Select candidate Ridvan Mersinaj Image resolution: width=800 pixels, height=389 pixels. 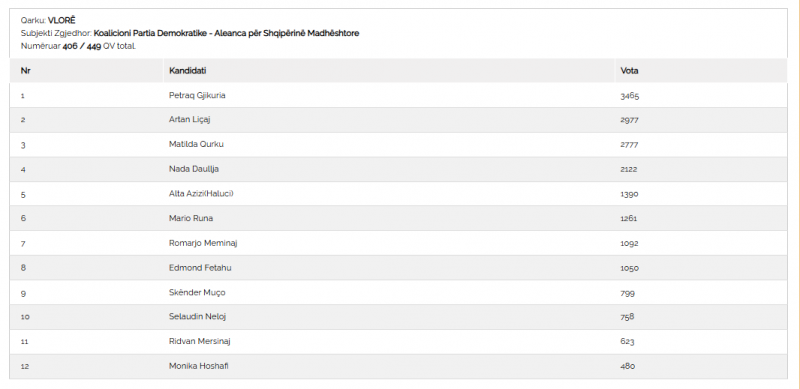click(199, 341)
